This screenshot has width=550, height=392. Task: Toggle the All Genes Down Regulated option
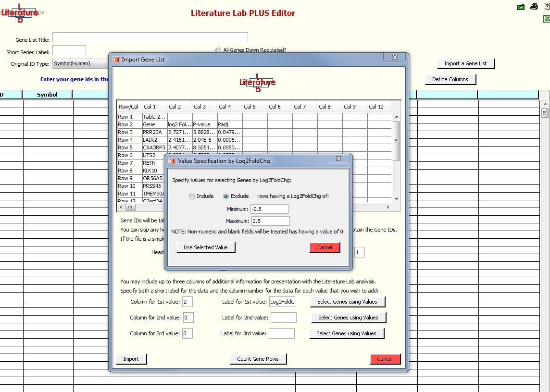(218, 50)
